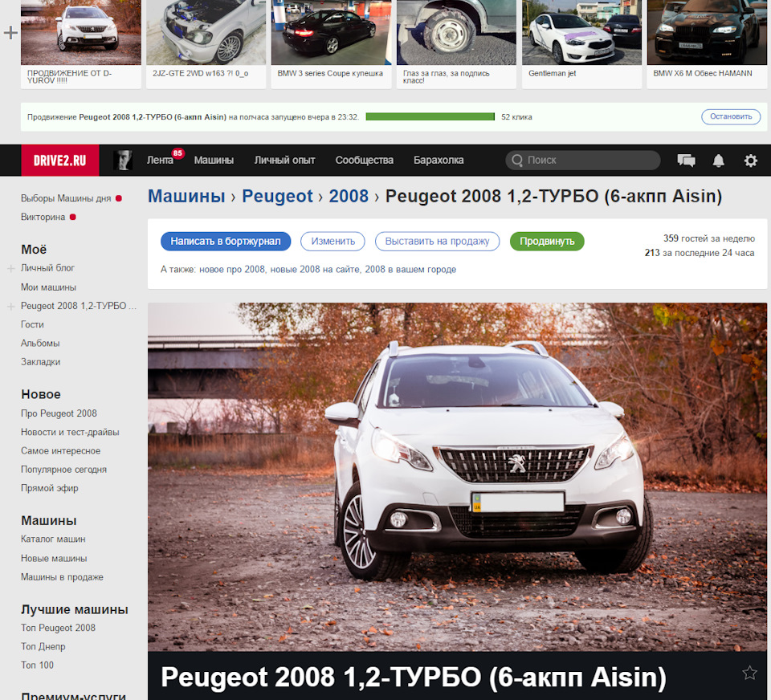
Task: Click the user avatar in navbar
Action: click(x=122, y=161)
